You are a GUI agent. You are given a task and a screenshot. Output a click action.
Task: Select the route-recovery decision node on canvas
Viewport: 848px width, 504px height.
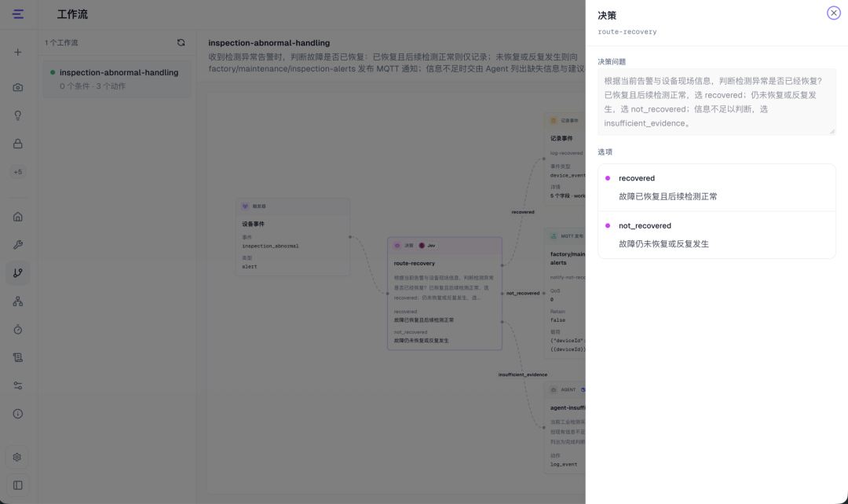pyautogui.click(x=444, y=294)
